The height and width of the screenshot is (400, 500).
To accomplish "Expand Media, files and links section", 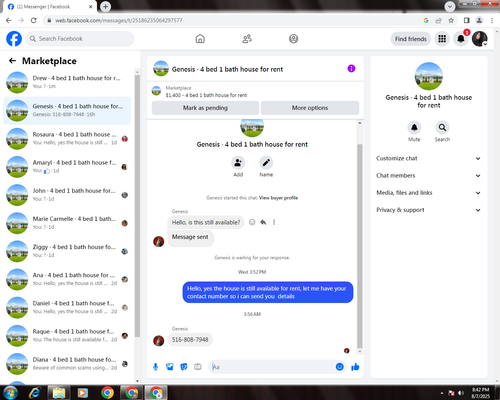I will click(x=429, y=193).
